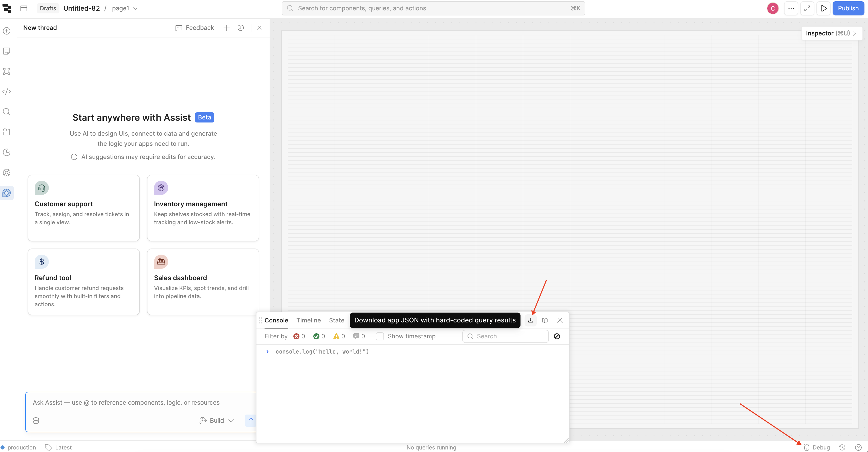Open the Releases history clock icon in sidebar
The width and height of the screenshot is (868, 452).
7,152
